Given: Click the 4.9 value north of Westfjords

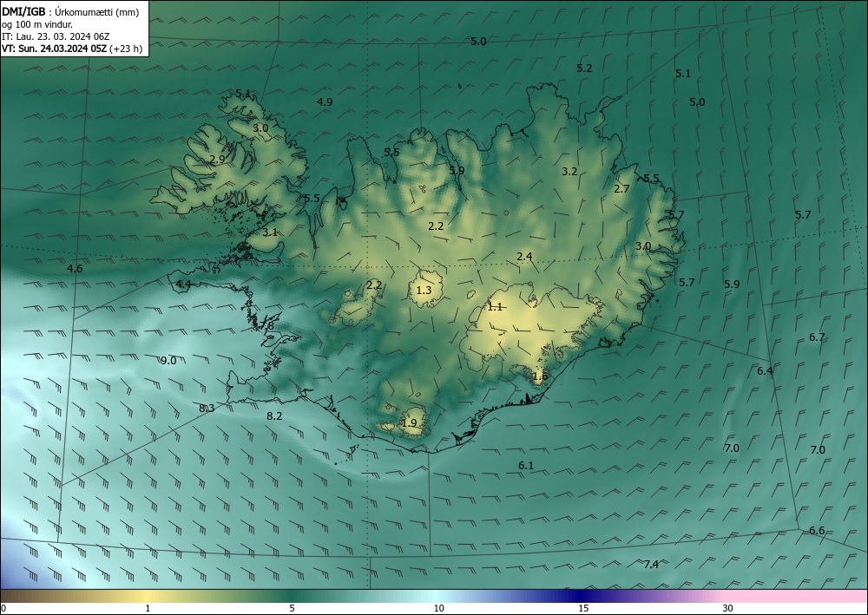Looking at the screenshot, I should pyautogui.click(x=325, y=101).
